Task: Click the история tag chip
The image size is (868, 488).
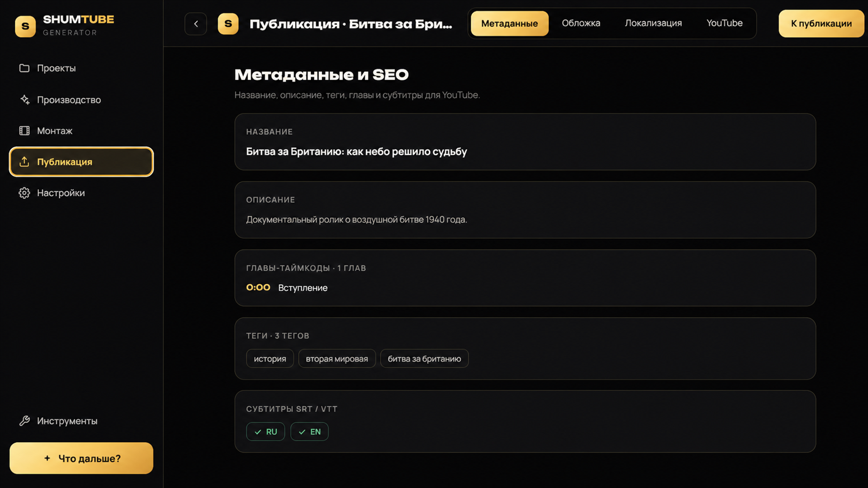Action: [x=270, y=358]
